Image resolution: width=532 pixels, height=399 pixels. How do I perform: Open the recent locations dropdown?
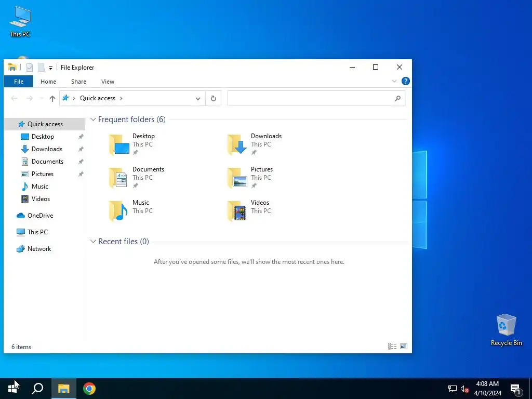point(42,98)
